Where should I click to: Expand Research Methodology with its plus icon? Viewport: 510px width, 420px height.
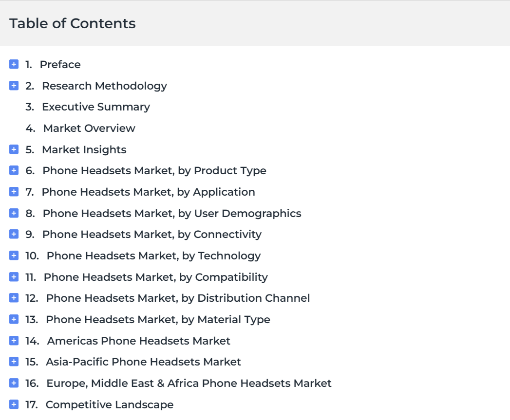14,86
